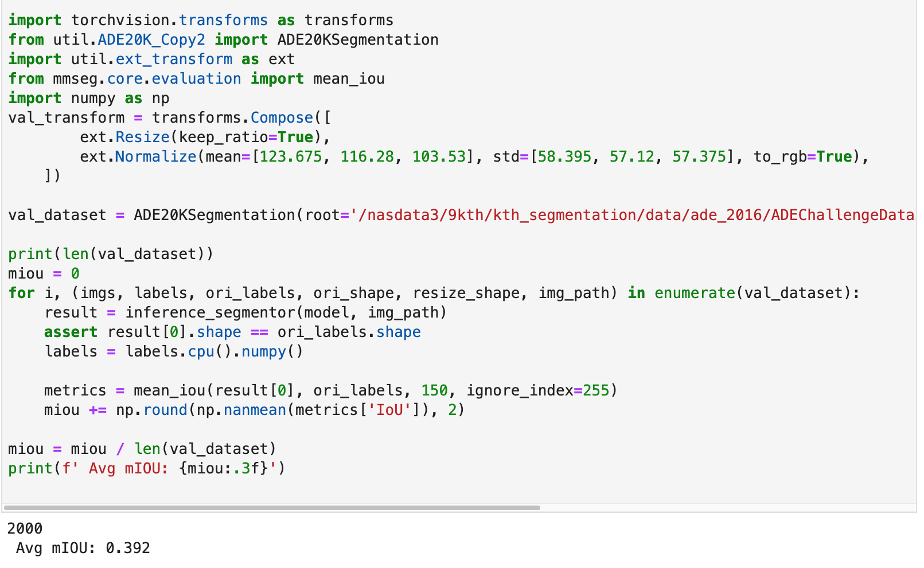Click the word 'torchvision' in the first import
This screenshot has width=924, height=568.
pyautogui.click(x=120, y=20)
